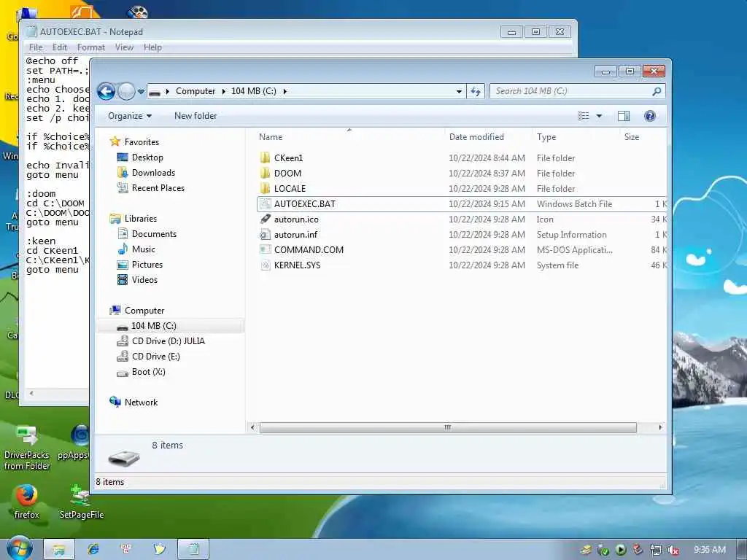Screen dimensions: 747x560
Task: Click the file list scroll left arrow
Action: click(252, 427)
